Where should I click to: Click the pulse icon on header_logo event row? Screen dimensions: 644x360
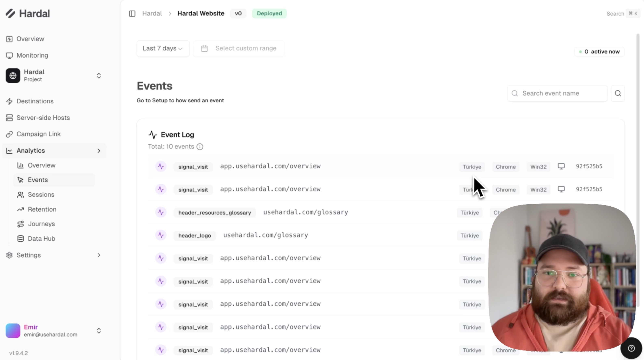tap(161, 235)
